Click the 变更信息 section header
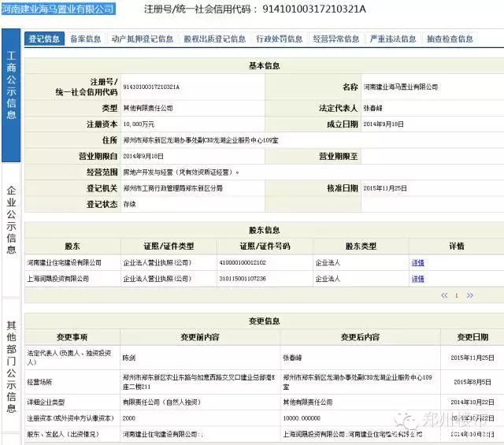504x445 pixels. pos(265,321)
